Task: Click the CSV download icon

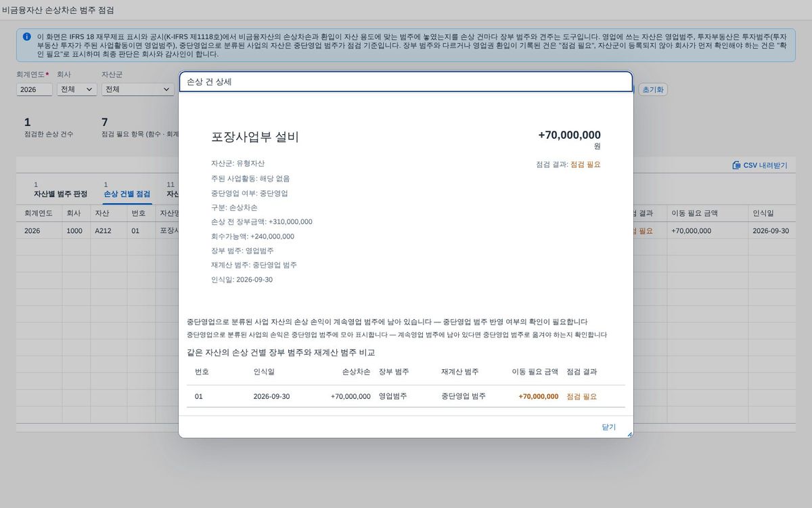Action: [736, 165]
